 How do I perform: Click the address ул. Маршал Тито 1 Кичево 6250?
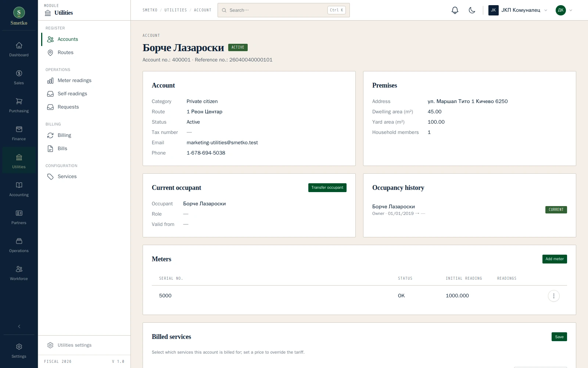(467, 102)
